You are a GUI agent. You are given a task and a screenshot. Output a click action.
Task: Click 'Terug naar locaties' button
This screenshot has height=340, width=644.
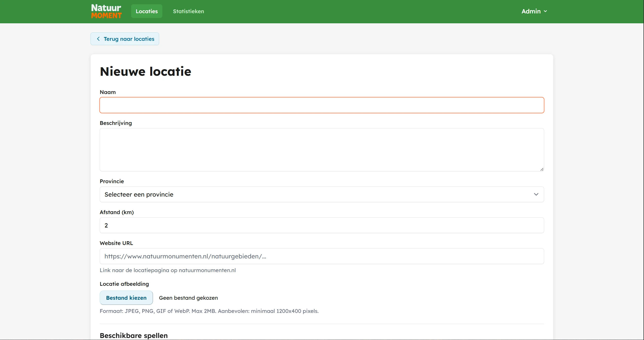click(124, 39)
